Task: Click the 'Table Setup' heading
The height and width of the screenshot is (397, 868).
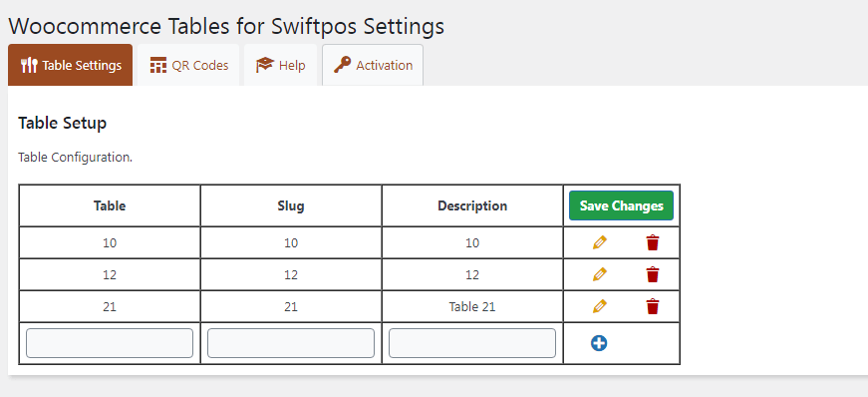Action: 62,123
